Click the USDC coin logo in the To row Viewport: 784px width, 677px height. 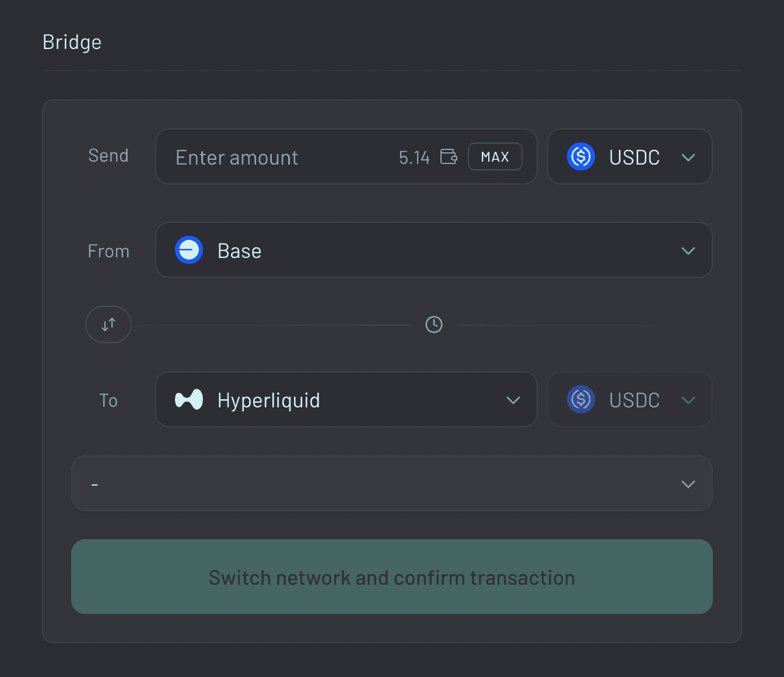580,400
